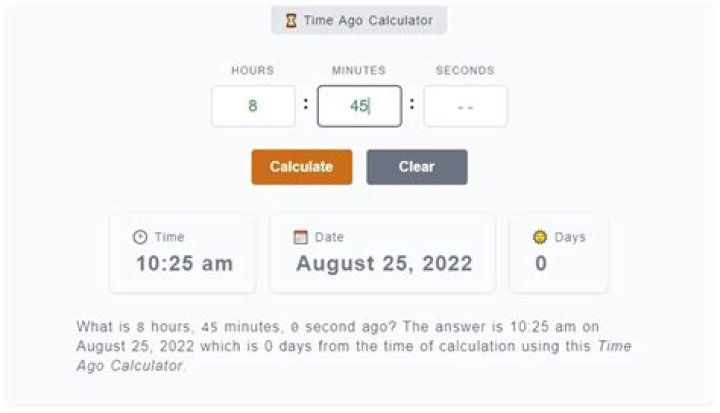The height and width of the screenshot is (413, 720).
Task: Click the hourglass icon in the title
Action: (x=291, y=20)
